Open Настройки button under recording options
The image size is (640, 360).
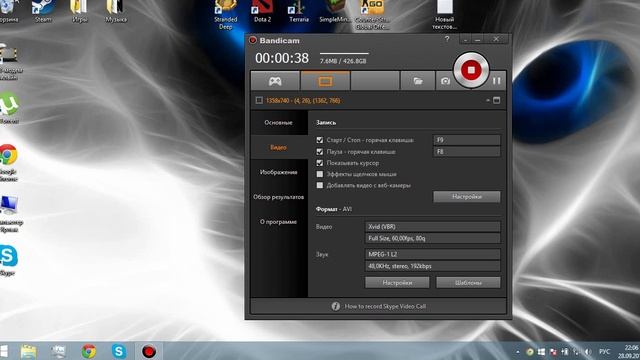point(467,197)
